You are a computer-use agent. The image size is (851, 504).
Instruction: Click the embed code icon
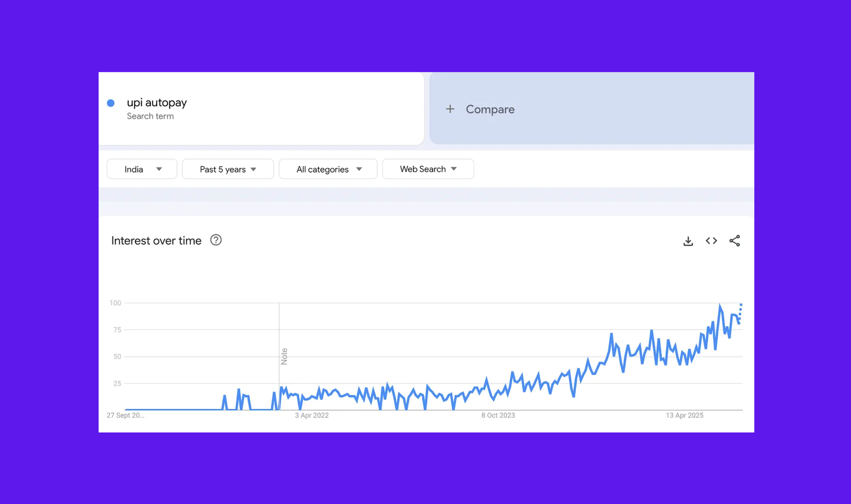pos(711,241)
